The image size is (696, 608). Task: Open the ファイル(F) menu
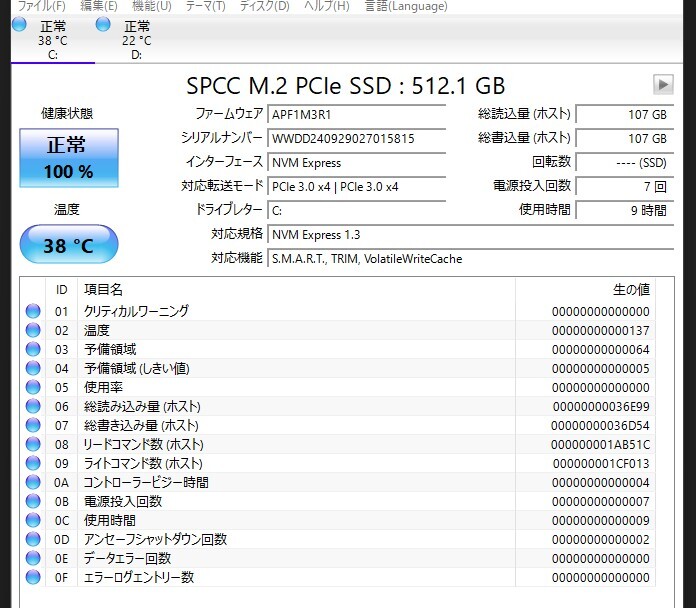[x=41, y=6]
